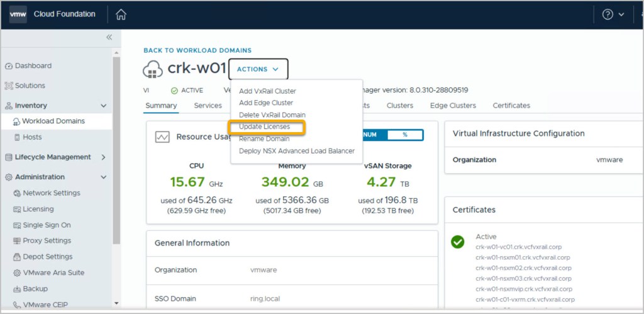Go to Hosts inventory

[x=31, y=137]
